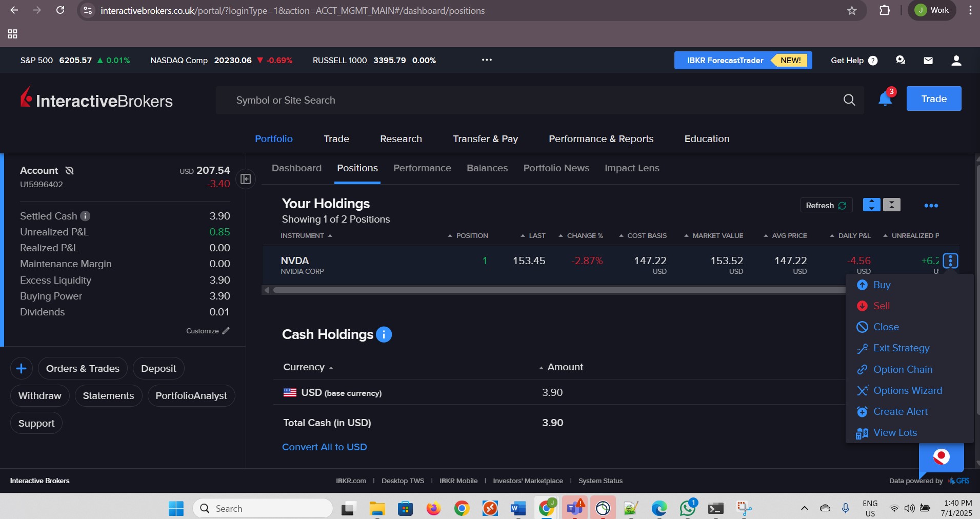The height and width of the screenshot is (519, 980).
Task: Collapse the account side panel icon
Action: click(x=246, y=179)
